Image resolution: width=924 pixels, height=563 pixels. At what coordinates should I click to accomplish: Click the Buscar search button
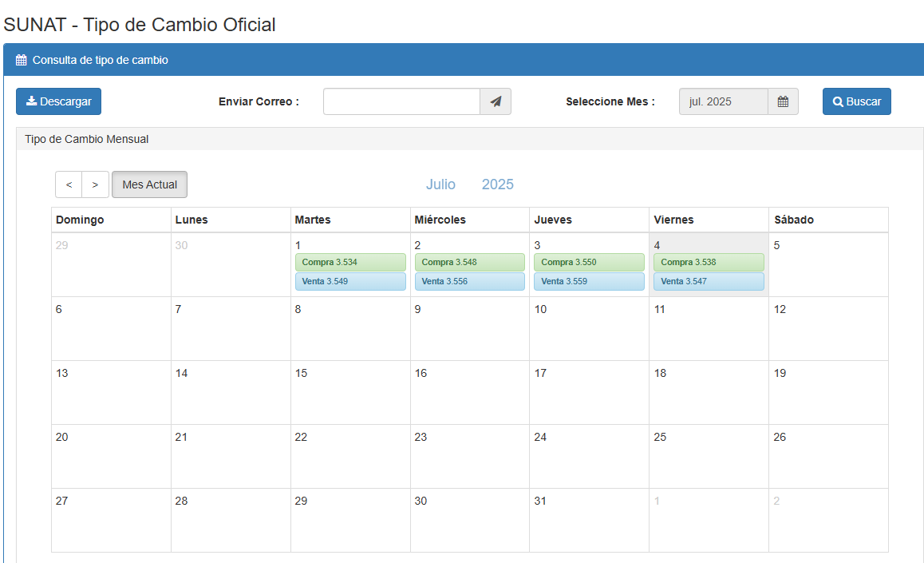point(857,101)
